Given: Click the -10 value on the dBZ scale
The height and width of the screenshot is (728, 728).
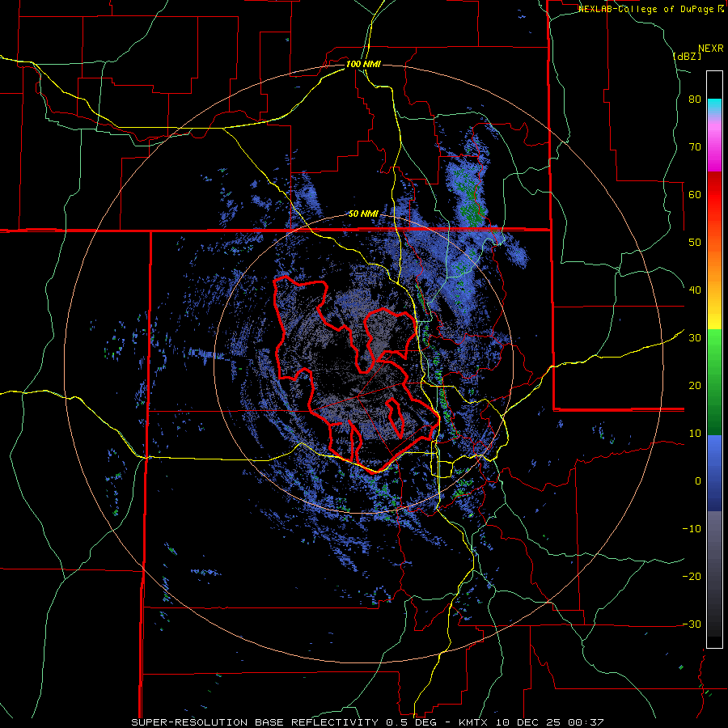Looking at the screenshot, I should (692, 529).
